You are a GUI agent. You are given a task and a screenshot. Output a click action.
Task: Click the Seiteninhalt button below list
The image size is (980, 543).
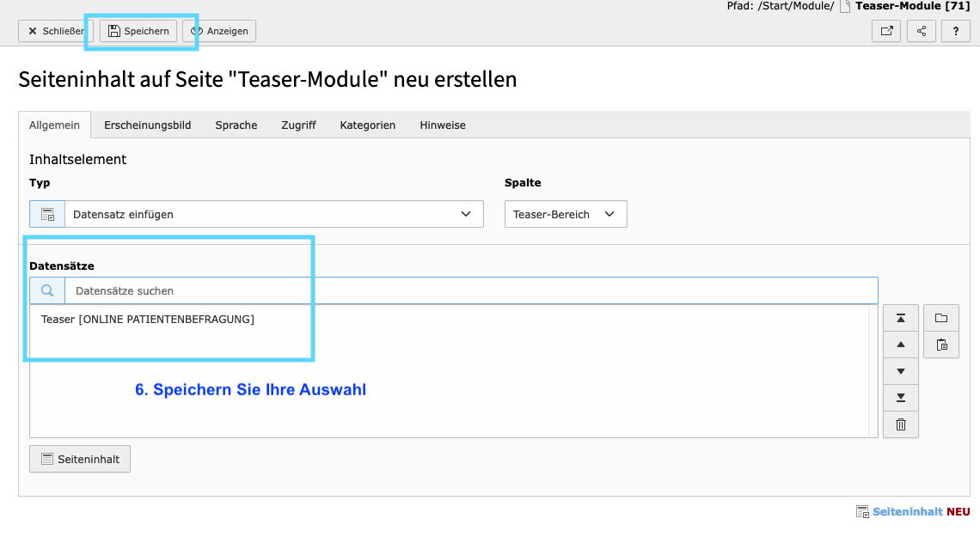click(x=80, y=460)
